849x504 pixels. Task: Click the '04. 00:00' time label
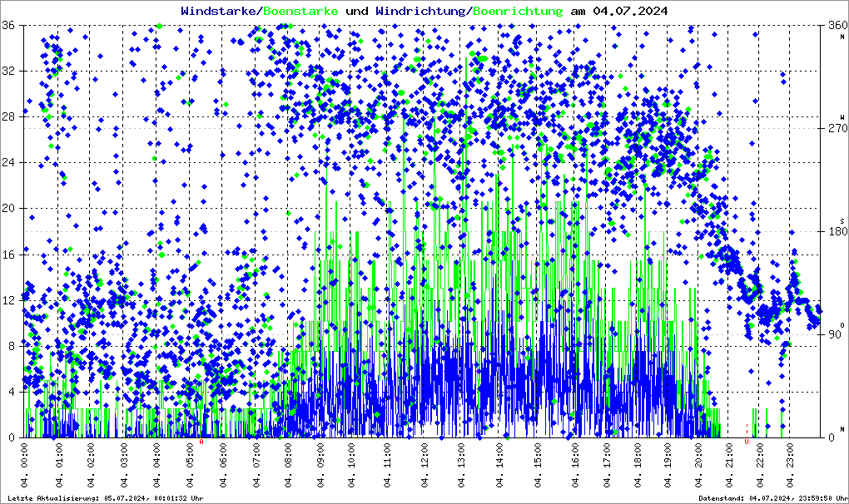point(24,465)
